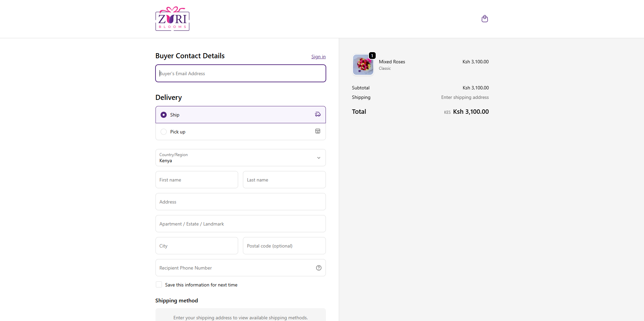The image size is (644, 321).
Task: Click the Zuri Blooms logo
Action: click(x=172, y=19)
